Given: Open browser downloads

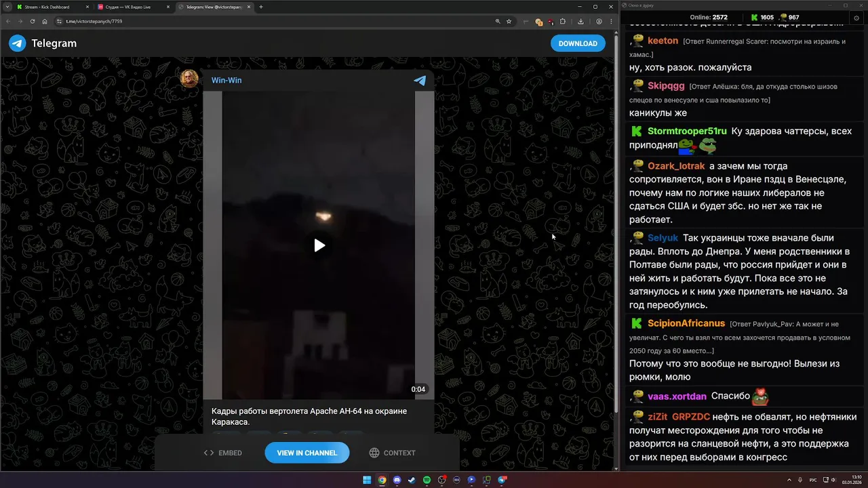Looking at the screenshot, I should tap(581, 21).
